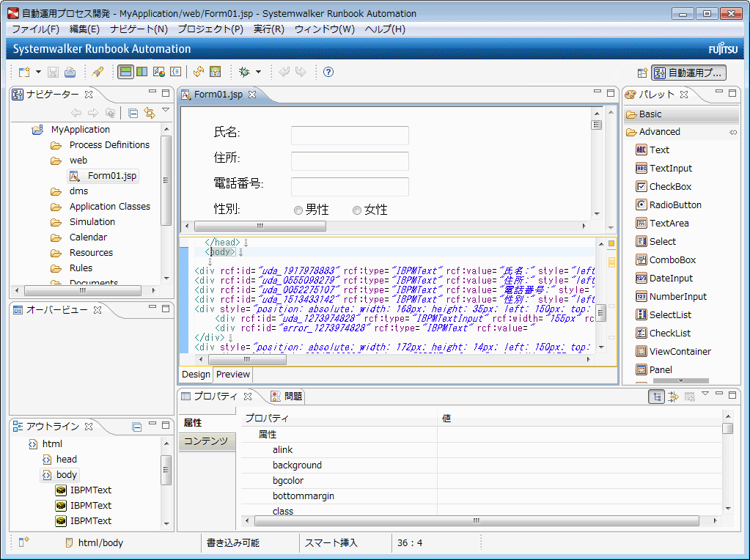The image size is (750, 560).
Task: Click the New wizard toolbar icon
Action: [24, 73]
